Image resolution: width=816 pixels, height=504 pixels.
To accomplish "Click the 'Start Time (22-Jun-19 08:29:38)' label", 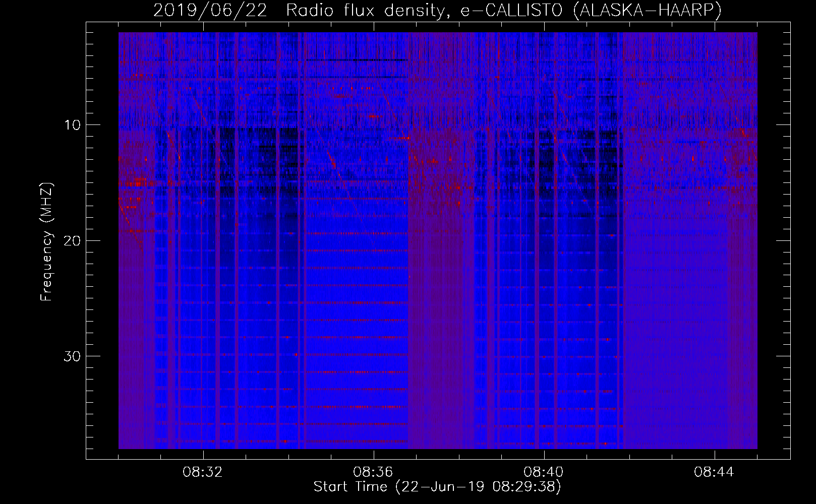I will tap(437, 487).
